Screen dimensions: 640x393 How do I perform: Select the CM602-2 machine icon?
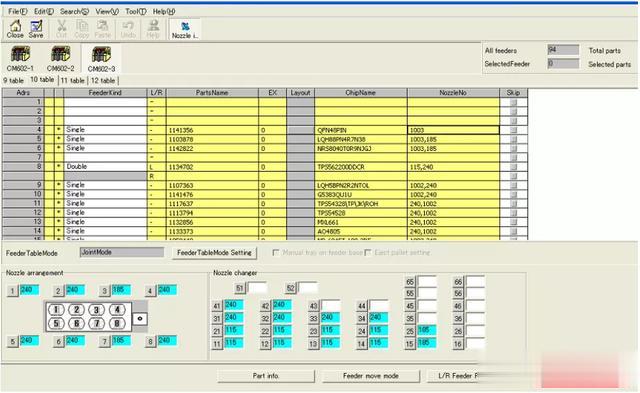click(60, 59)
